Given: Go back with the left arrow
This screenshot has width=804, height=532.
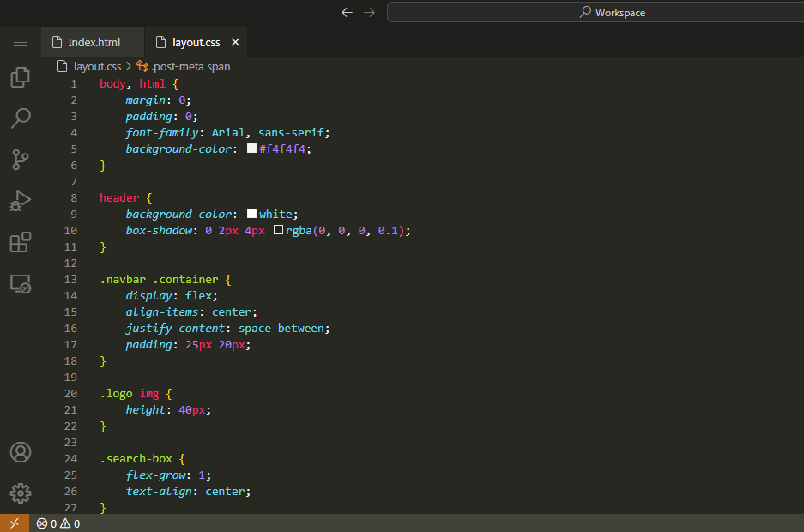Looking at the screenshot, I should [x=348, y=12].
